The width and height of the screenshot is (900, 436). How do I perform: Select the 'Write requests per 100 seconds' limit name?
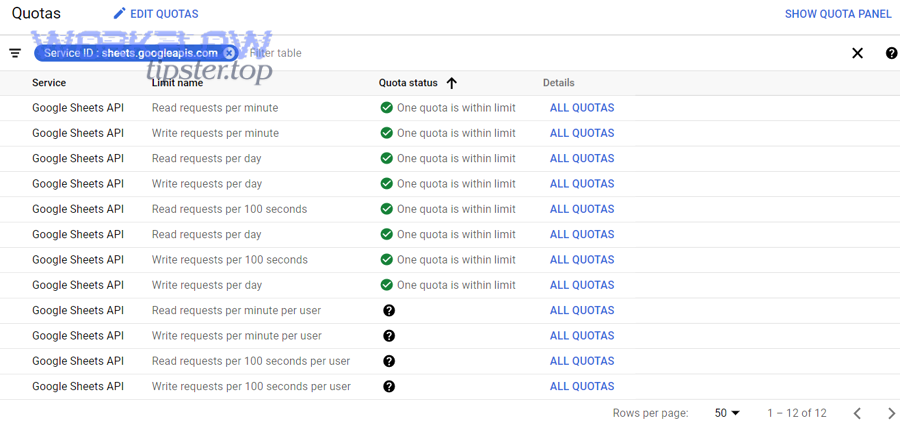(x=230, y=259)
